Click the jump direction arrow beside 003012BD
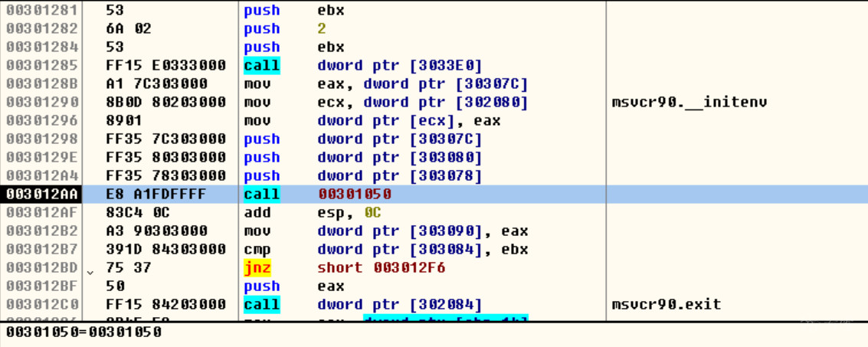 91,272
